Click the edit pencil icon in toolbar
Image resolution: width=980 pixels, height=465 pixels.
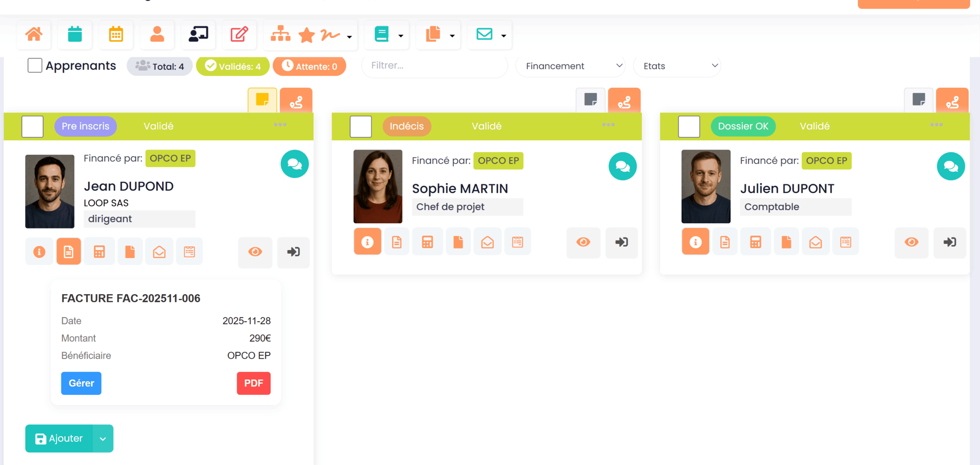(239, 34)
